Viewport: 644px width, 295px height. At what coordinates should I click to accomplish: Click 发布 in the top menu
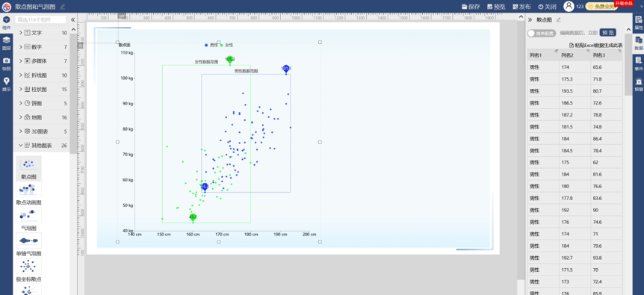(x=521, y=7)
